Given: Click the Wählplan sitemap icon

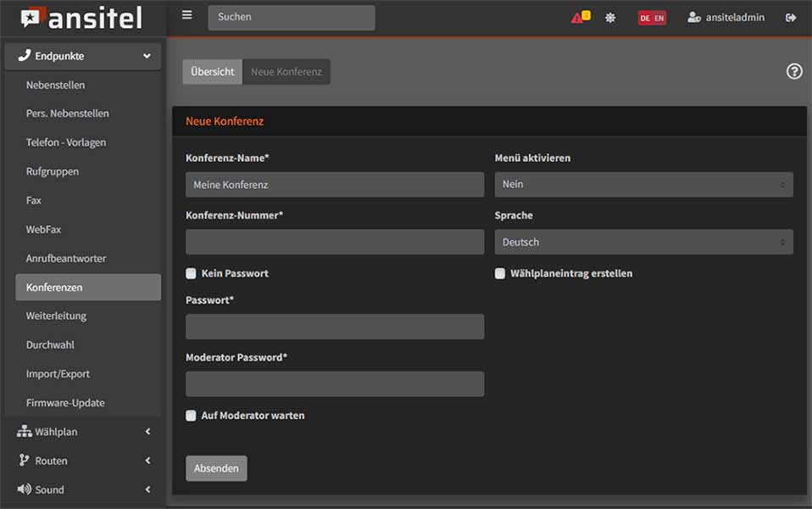Looking at the screenshot, I should point(25,431).
